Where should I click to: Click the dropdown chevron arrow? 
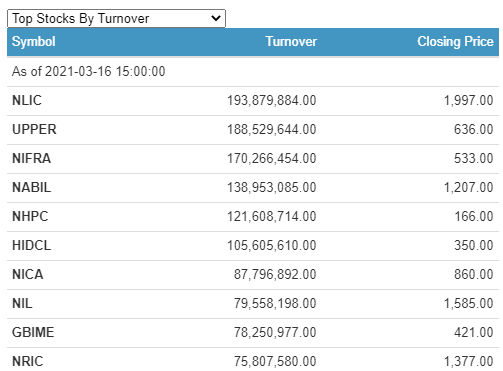[x=216, y=18]
